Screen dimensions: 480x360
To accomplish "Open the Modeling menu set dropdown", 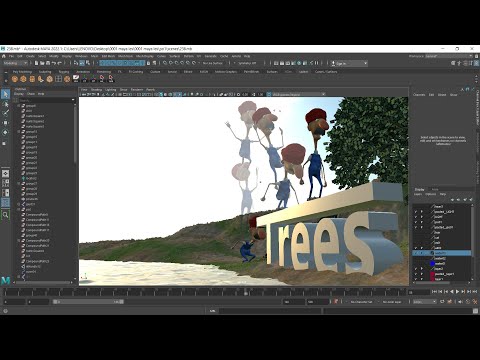I will 15,63.
